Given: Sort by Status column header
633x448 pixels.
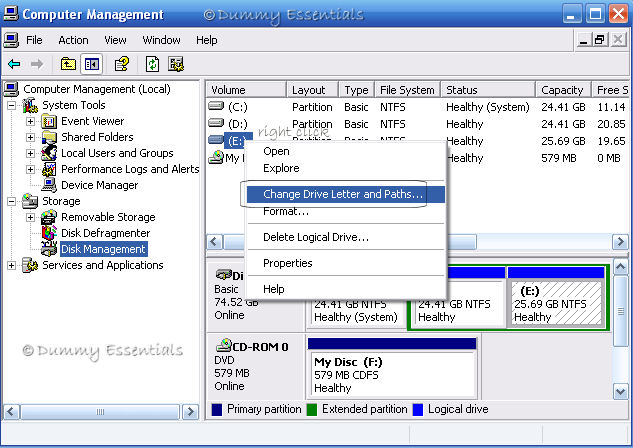Looking at the screenshot, I should tap(488, 90).
